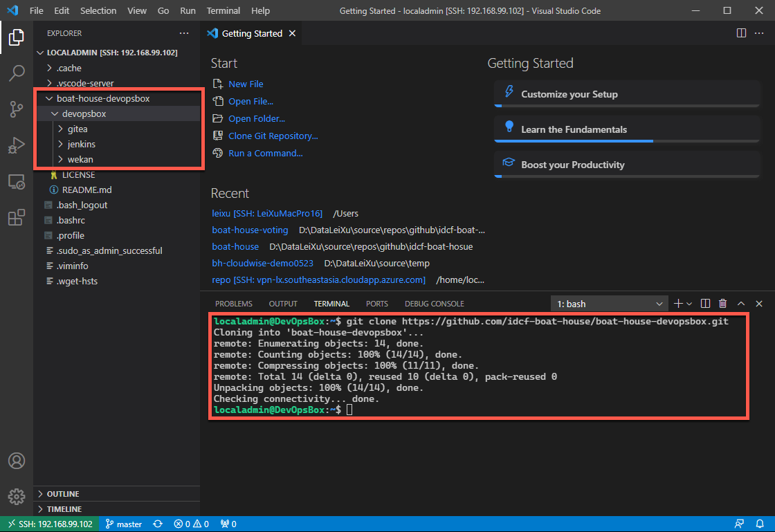
Task: Open the Customize your Setup card
Action: [627, 94]
